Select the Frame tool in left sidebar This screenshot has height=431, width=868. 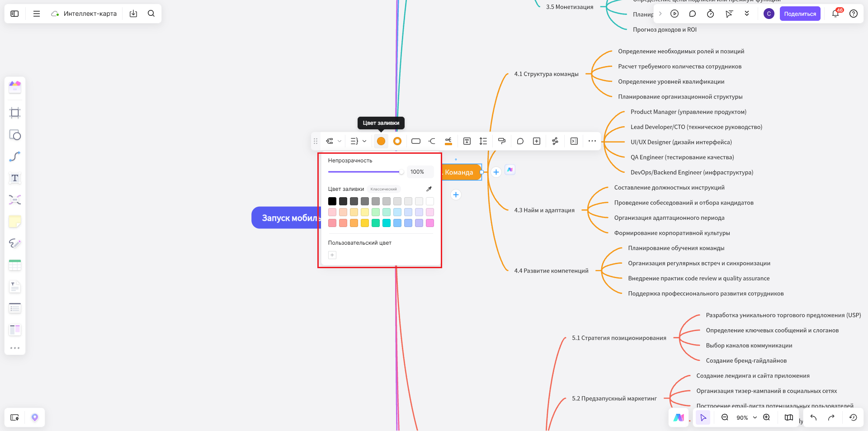(15, 113)
